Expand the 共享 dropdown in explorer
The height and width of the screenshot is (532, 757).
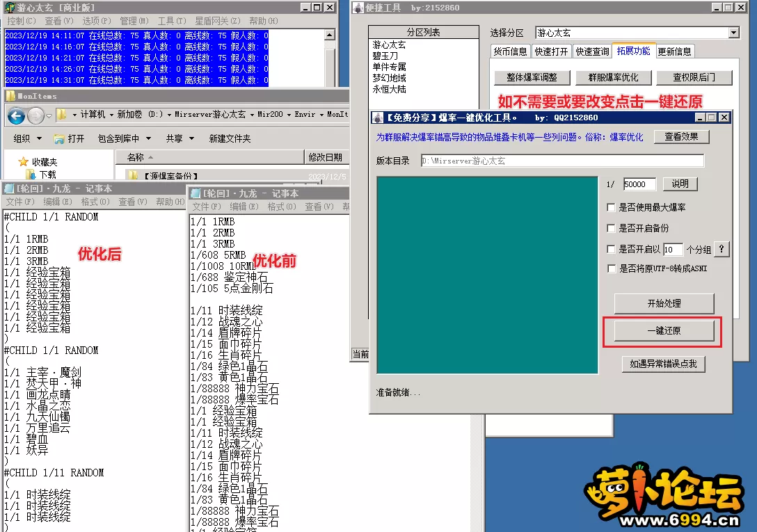coord(191,138)
